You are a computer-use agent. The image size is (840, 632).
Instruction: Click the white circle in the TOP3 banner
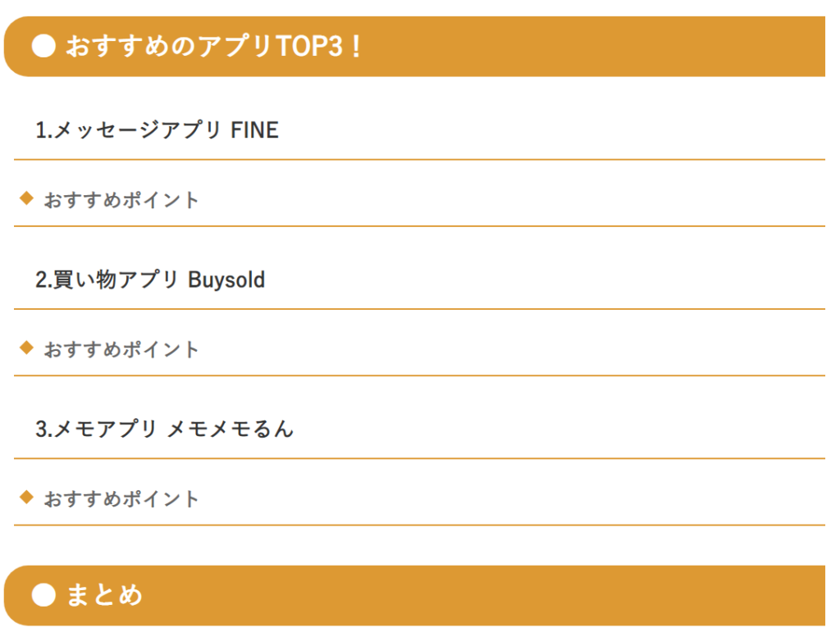[x=43, y=47]
